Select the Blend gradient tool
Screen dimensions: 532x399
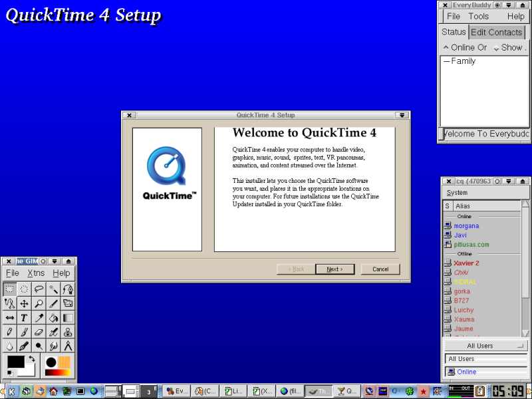(68, 318)
